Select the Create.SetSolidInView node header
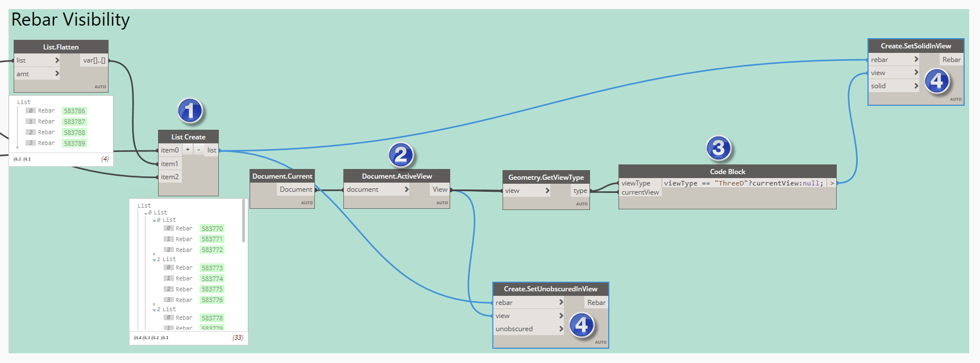The width and height of the screenshot is (980, 363). point(916,46)
